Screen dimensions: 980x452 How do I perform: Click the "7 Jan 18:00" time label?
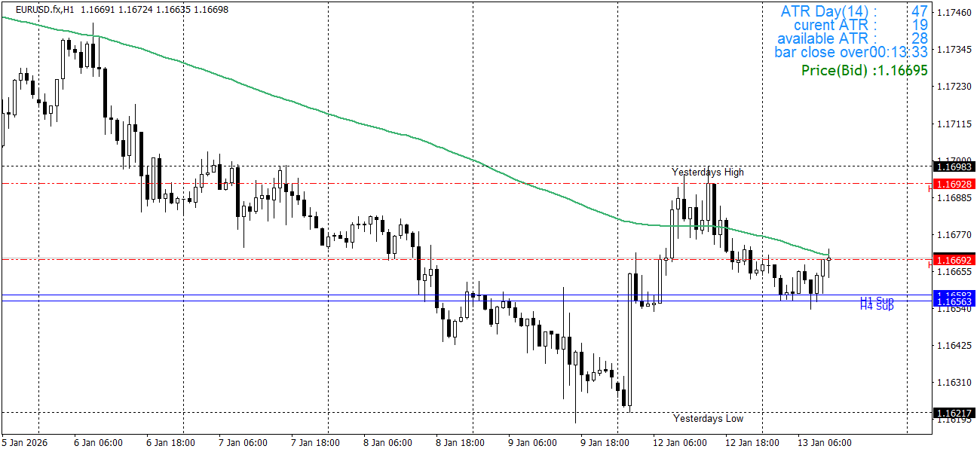(315, 443)
